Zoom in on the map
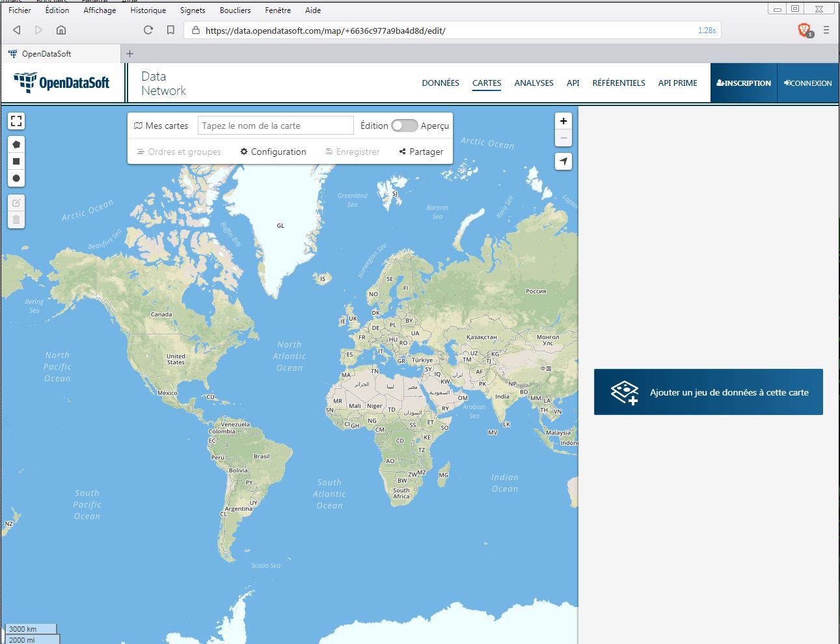The height and width of the screenshot is (644, 840). pyautogui.click(x=563, y=121)
